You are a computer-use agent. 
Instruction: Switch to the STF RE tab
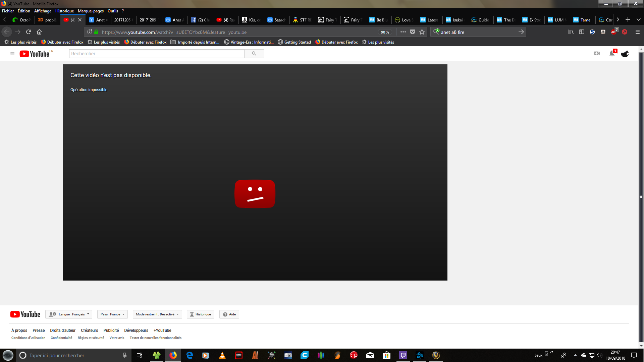coord(302,20)
